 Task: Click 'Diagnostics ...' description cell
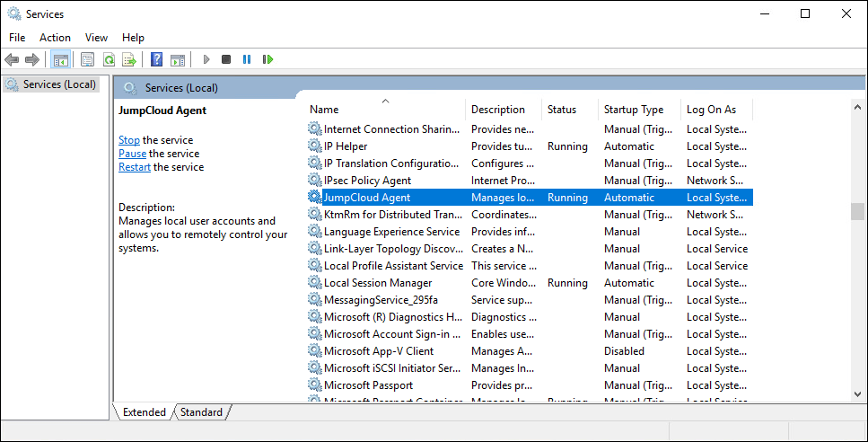[504, 317]
